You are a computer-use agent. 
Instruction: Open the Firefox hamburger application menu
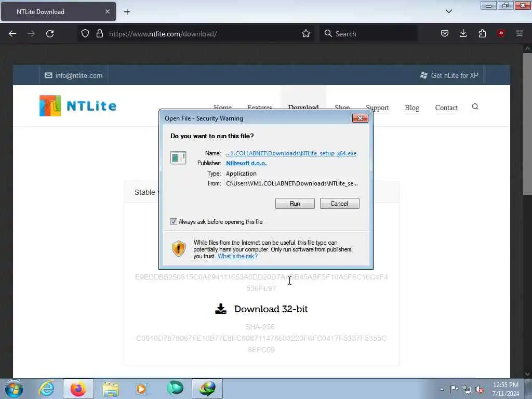tap(520, 33)
